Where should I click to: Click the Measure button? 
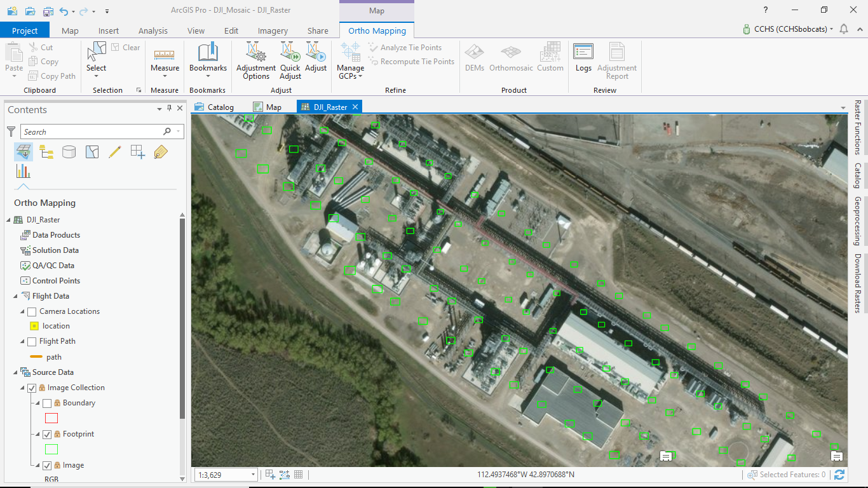(x=165, y=58)
